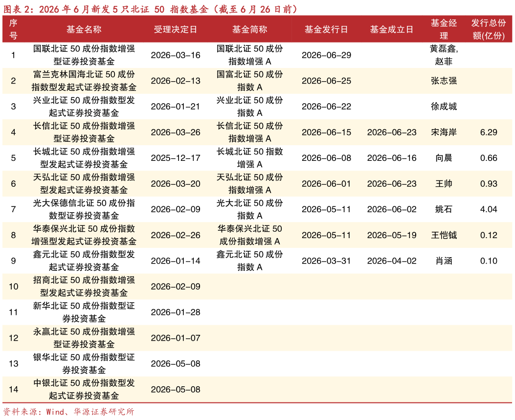Select manager name 王恺钺
The image size is (515, 420).
(x=444, y=235)
